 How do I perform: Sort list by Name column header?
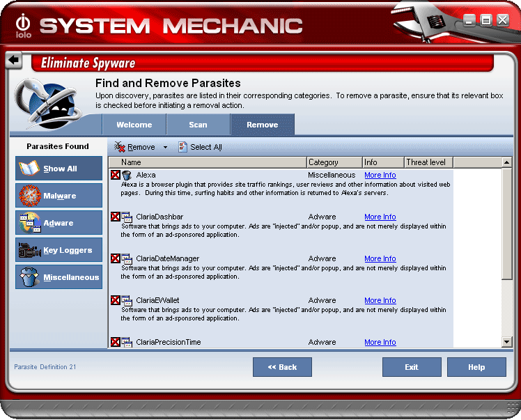pyautogui.click(x=208, y=162)
